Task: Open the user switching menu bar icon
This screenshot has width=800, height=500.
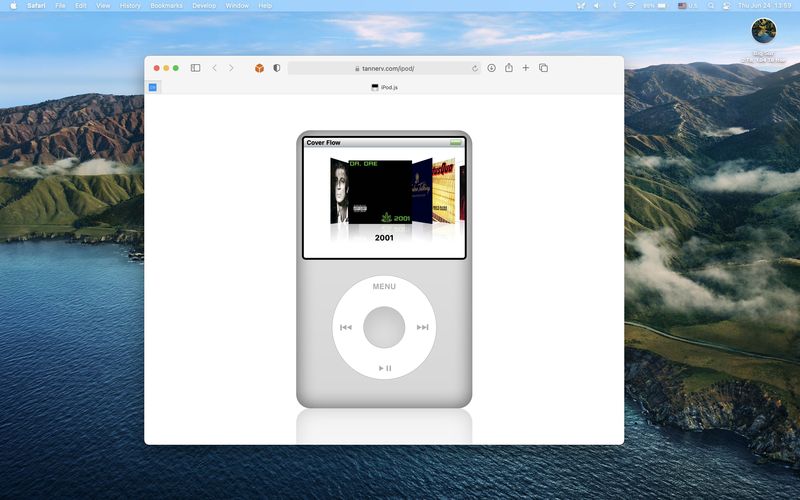Action: pyautogui.click(x=726, y=6)
